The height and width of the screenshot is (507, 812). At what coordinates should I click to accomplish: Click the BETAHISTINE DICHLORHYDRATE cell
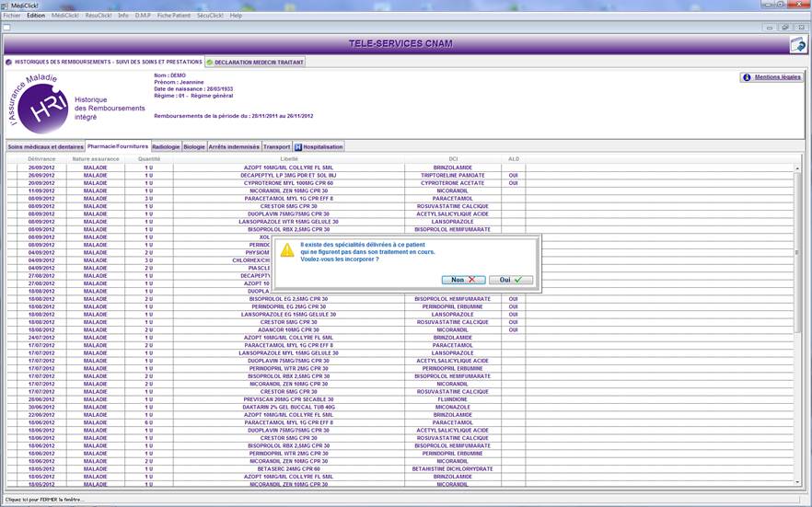453,468
